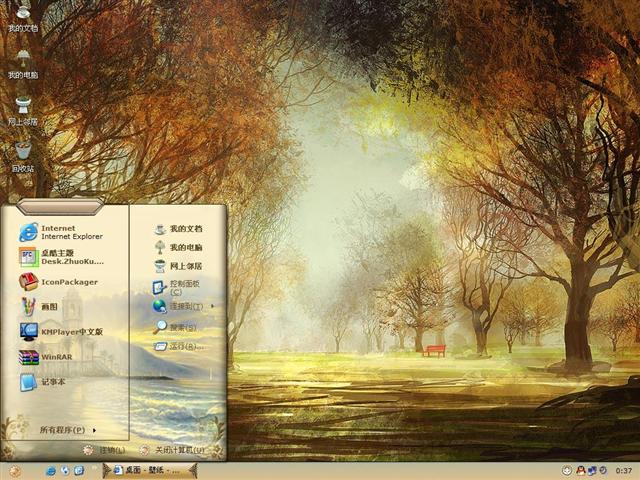Click the show desktop quick launch icon
The width and height of the screenshot is (640, 480).
tap(79, 471)
